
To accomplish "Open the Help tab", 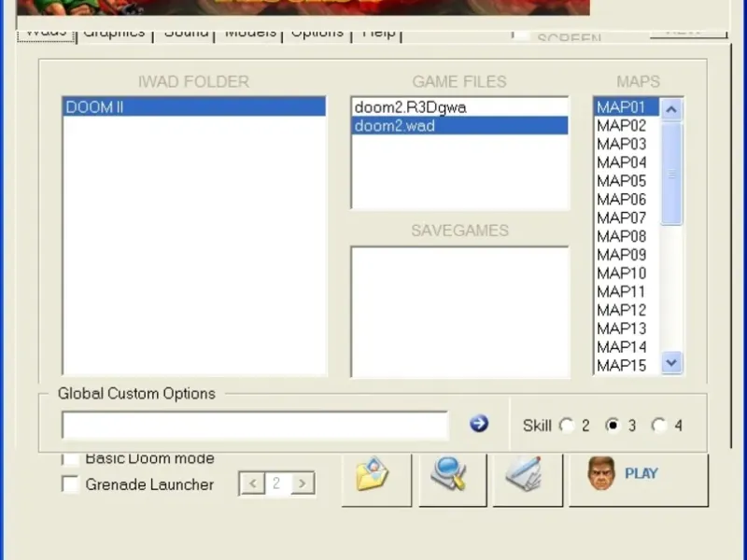I will point(378,35).
